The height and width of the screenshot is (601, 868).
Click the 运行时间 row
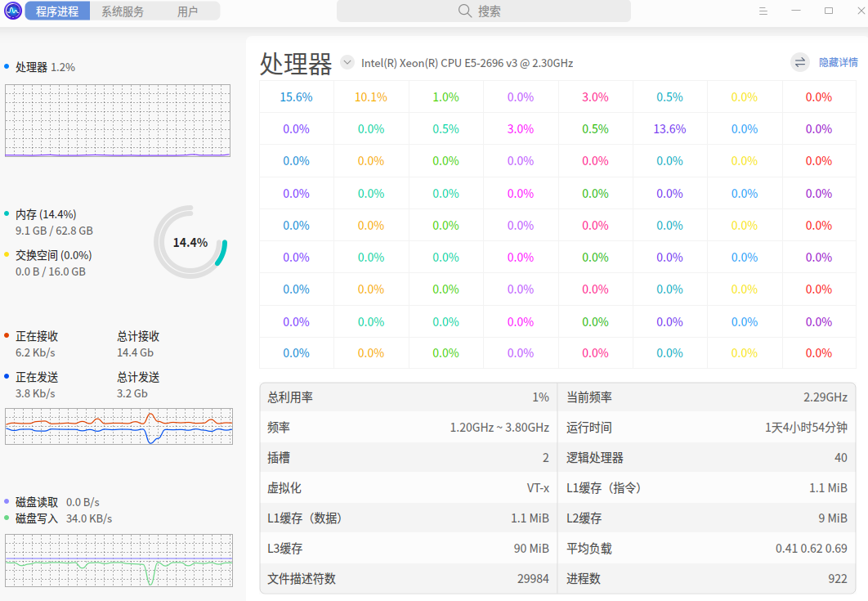pos(706,428)
